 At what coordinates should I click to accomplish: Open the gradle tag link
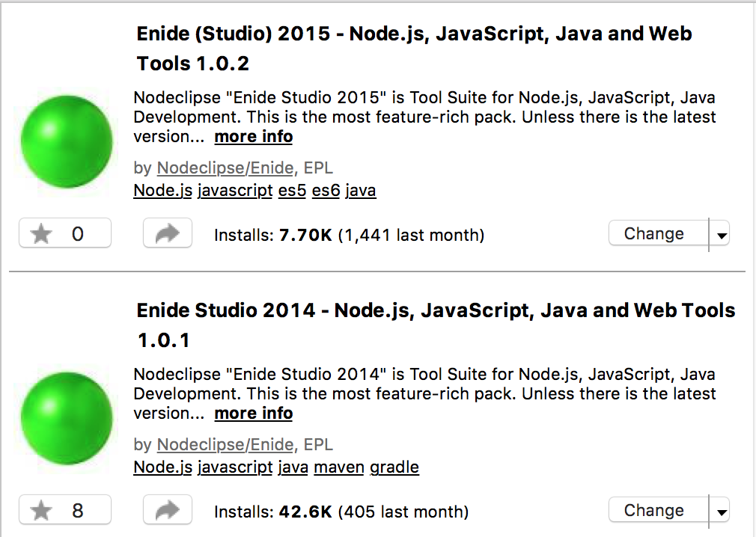click(x=394, y=467)
